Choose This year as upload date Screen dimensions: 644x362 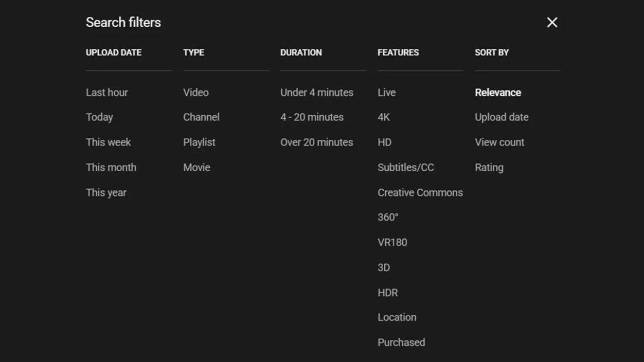coord(106,192)
